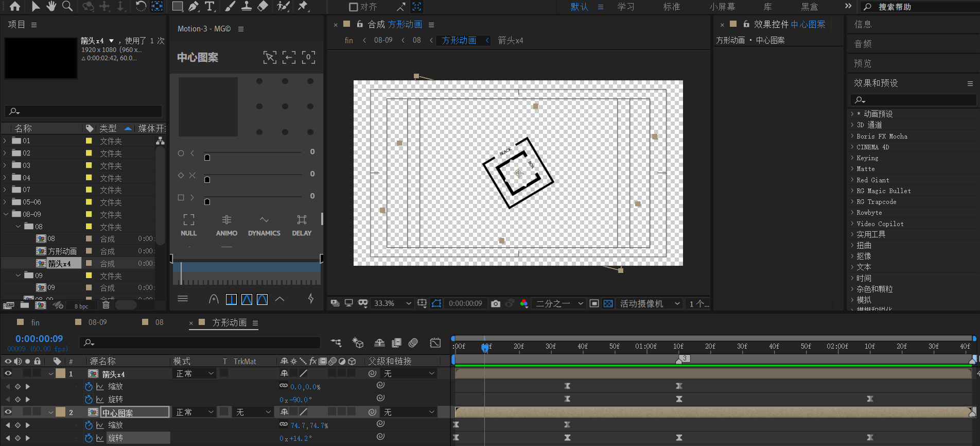Select the Puppet Pin tool
Viewport: 980px width, 446px height.
coord(303,6)
